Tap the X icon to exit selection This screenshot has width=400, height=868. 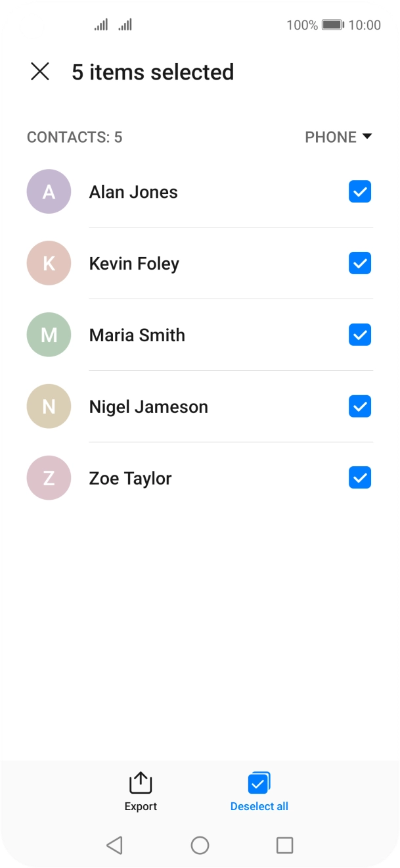pyautogui.click(x=40, y=72)
